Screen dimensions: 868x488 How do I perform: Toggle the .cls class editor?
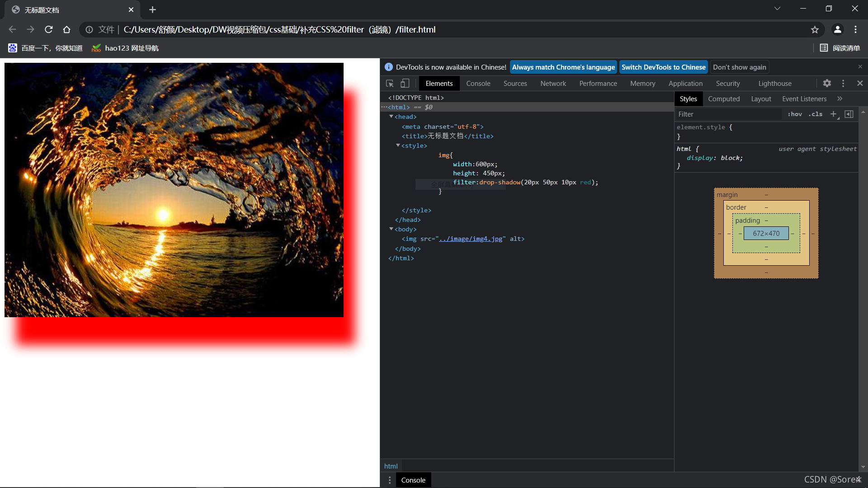click(x=816, y=114)
